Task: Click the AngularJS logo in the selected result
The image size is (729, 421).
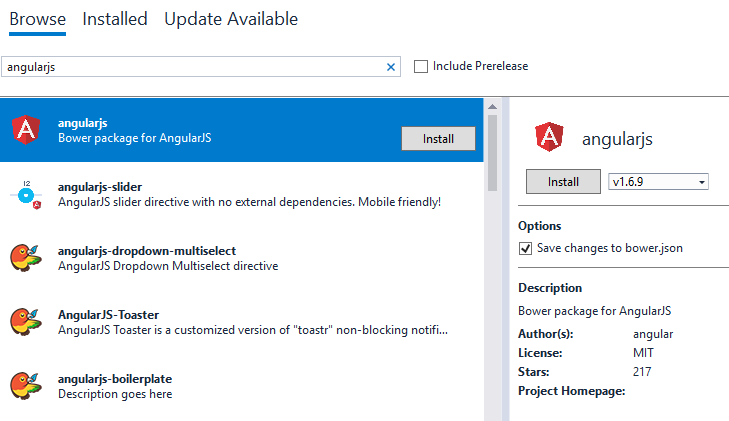Action: (x=25, y=129)
